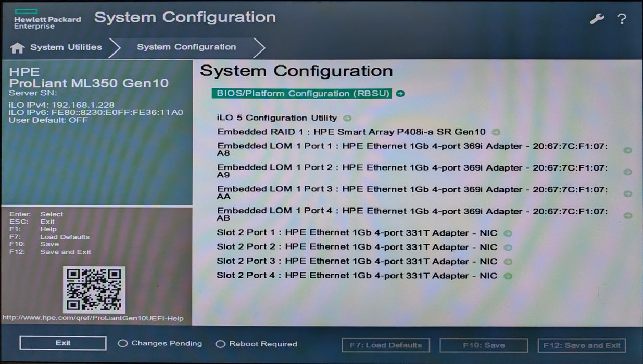
Task: Open the arrow icon for Embedded LOM 1 Port 3
Action: pyautogui.click(x=627, y=193)
